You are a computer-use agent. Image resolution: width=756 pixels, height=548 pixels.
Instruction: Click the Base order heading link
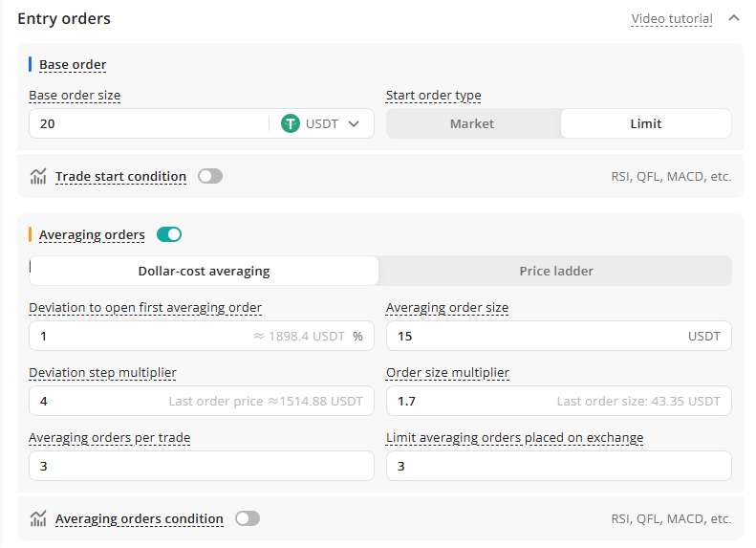pyautogui.click(x=73, y=65)
